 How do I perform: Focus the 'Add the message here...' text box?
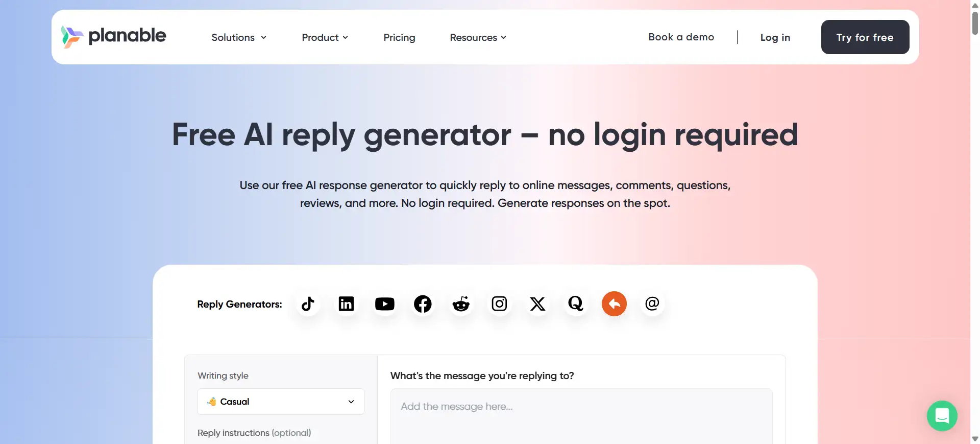coord(581,416)
